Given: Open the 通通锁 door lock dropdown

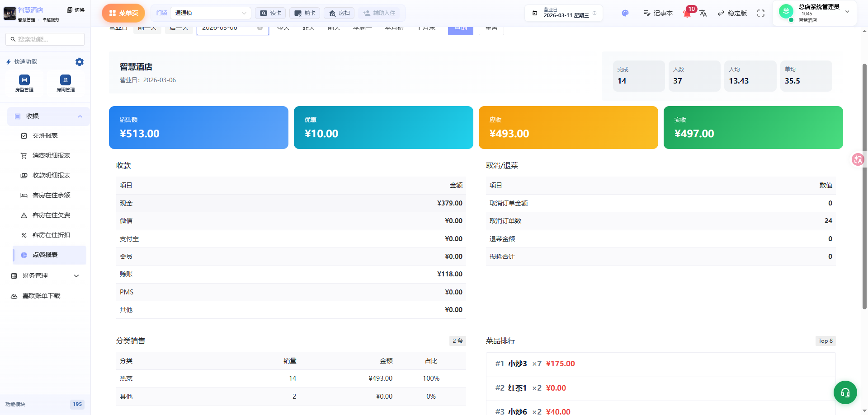Looking at the screenshot, I should (x=210, y=13).
